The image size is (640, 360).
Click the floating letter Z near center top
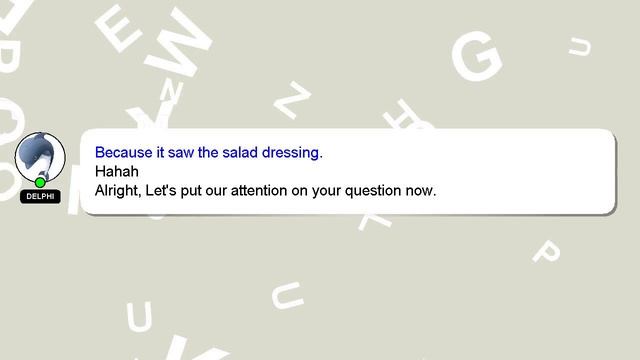[292, 100]
